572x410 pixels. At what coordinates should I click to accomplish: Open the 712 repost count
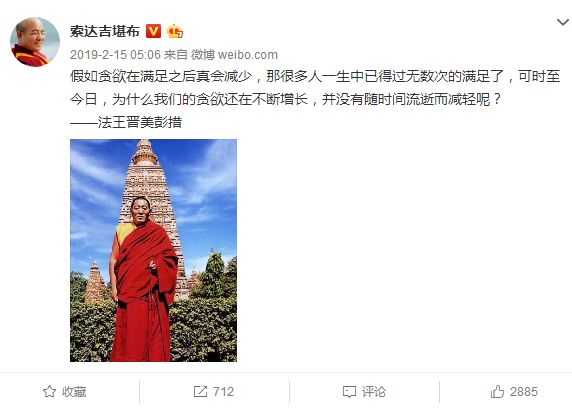(223, 392)
